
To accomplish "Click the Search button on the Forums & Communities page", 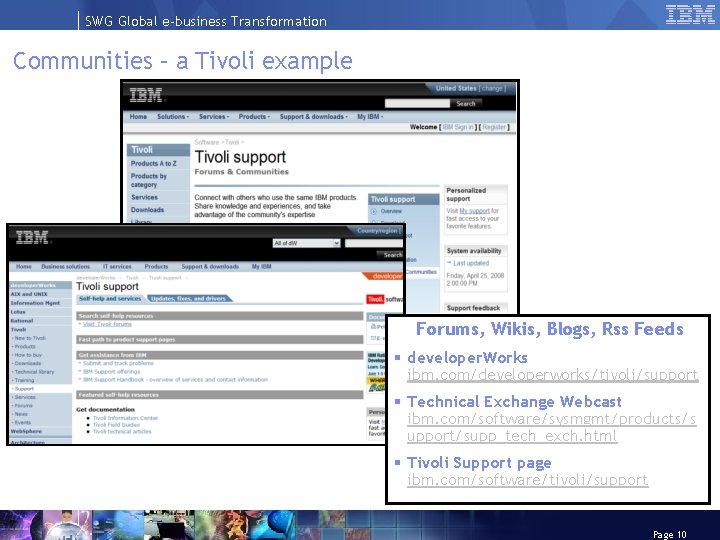I will click(466, 104).
